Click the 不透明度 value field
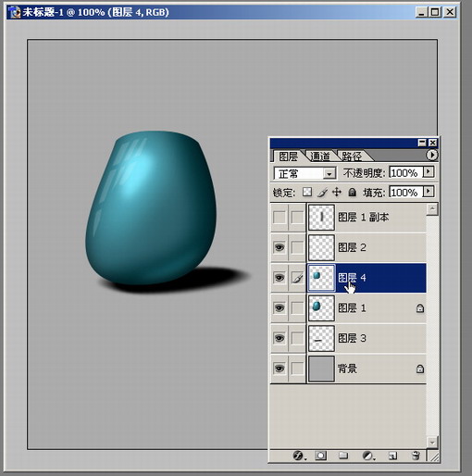This screenshot has height=476, width=472. [x=405, y=172]
